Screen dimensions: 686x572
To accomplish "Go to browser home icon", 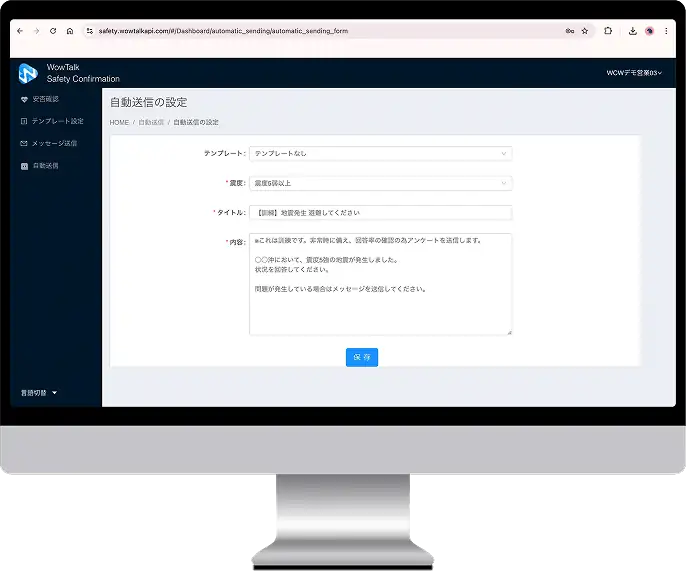I will 70,31.
